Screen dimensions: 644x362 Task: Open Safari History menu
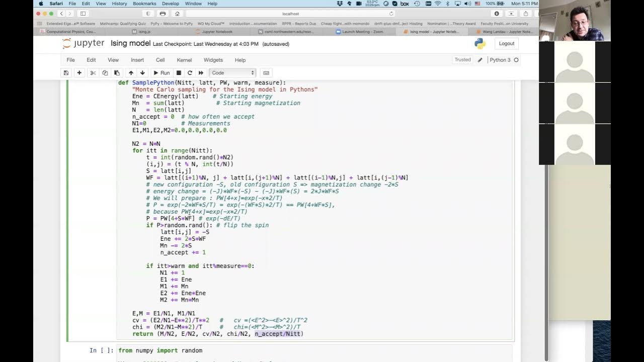coord(119,4)
